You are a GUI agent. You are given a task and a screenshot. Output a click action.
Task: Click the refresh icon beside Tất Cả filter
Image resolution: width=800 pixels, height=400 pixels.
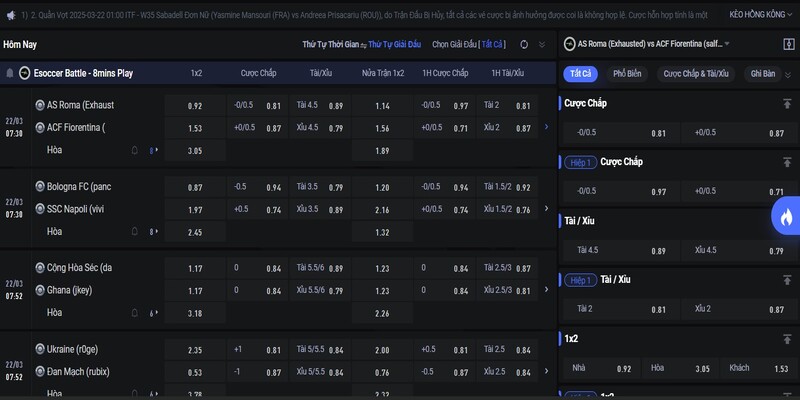[x=523, y=45]
